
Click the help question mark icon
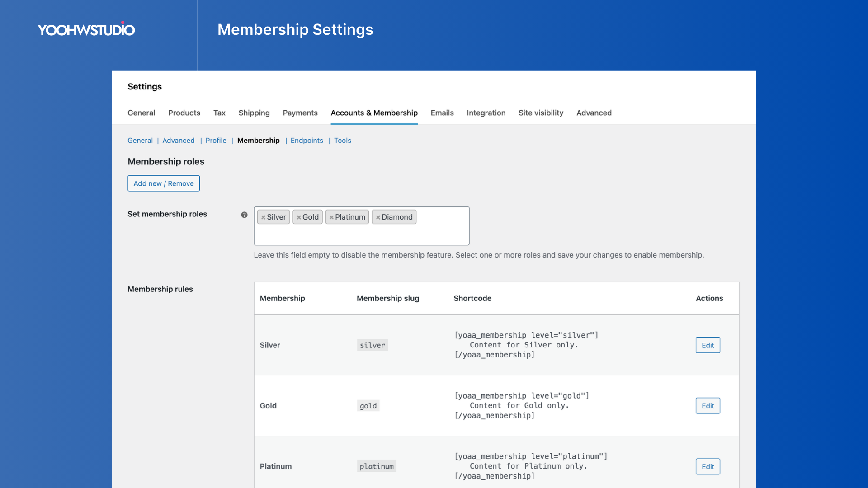[244, 215]
